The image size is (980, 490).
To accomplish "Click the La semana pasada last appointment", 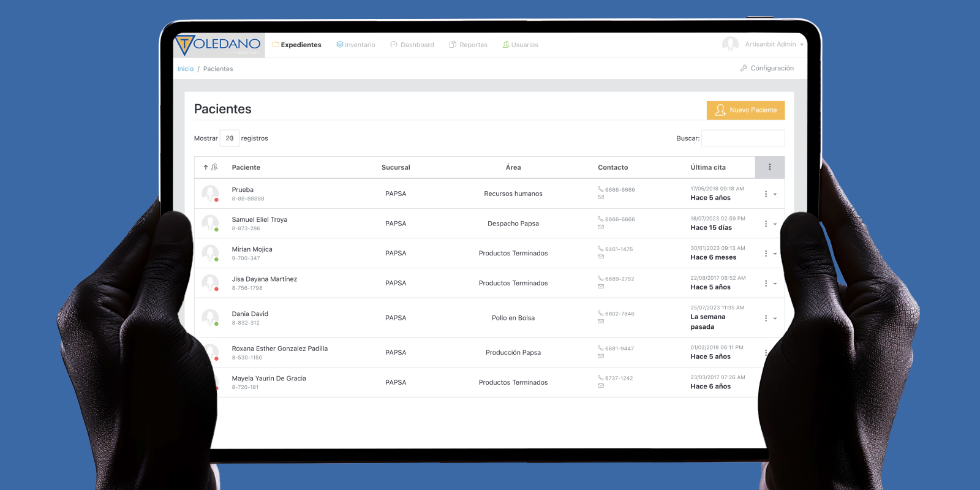I will click(708, 322).
